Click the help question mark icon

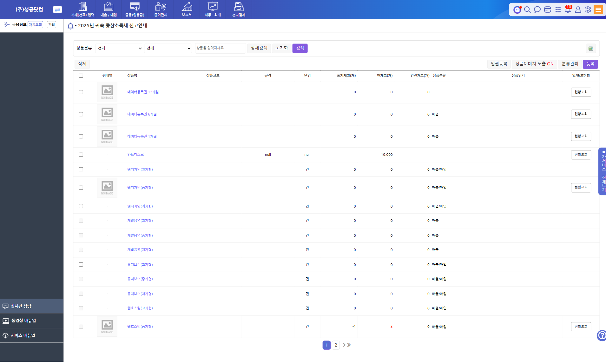(x=602, y=335)
